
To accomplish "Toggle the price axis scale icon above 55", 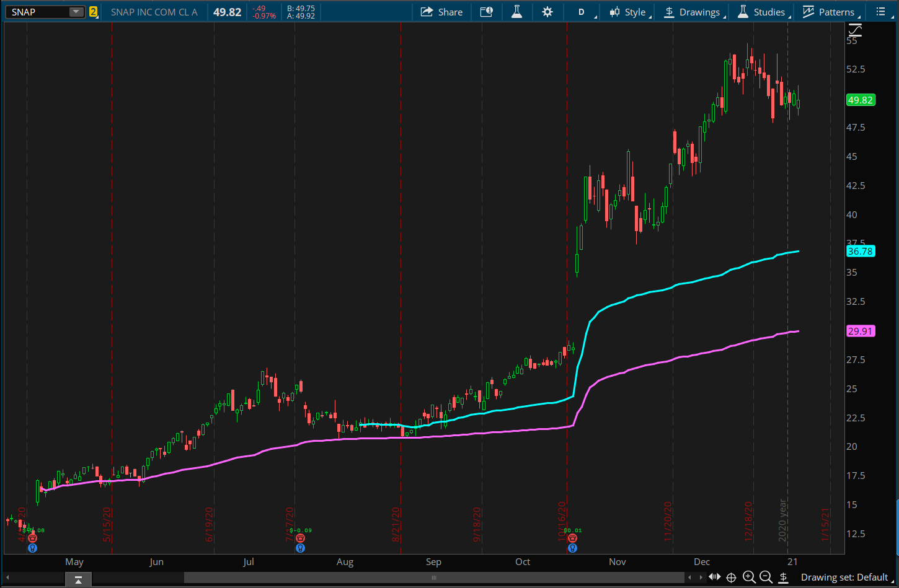I will pyautogui.click(x=855, y=30).
